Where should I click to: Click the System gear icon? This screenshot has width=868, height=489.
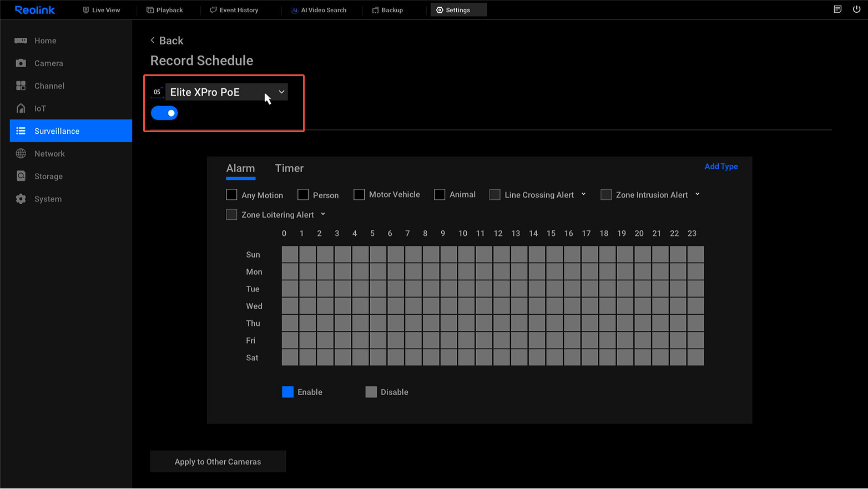pos(21,199)
